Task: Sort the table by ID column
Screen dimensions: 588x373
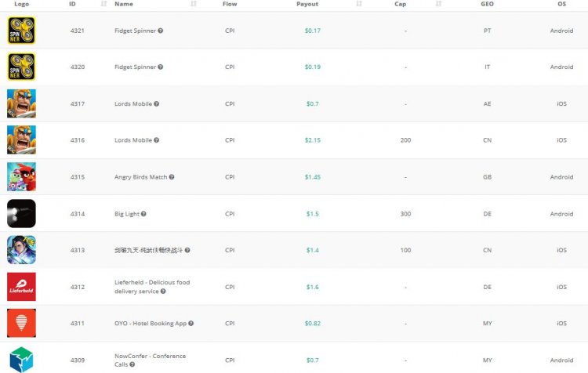Action: (x=104, y=4)
